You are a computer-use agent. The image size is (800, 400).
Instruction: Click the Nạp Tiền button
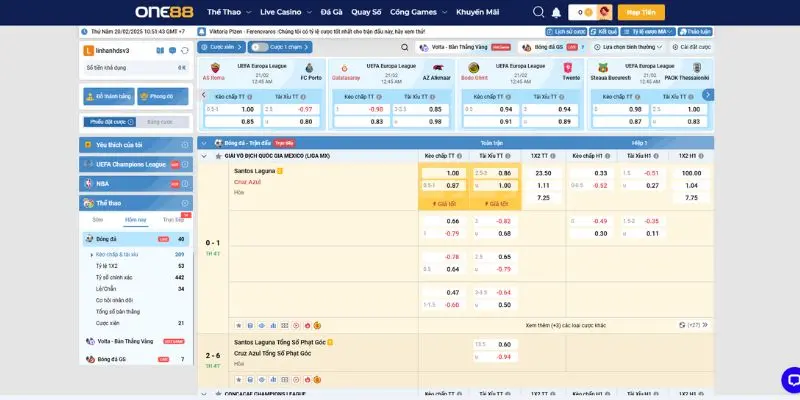641,12
